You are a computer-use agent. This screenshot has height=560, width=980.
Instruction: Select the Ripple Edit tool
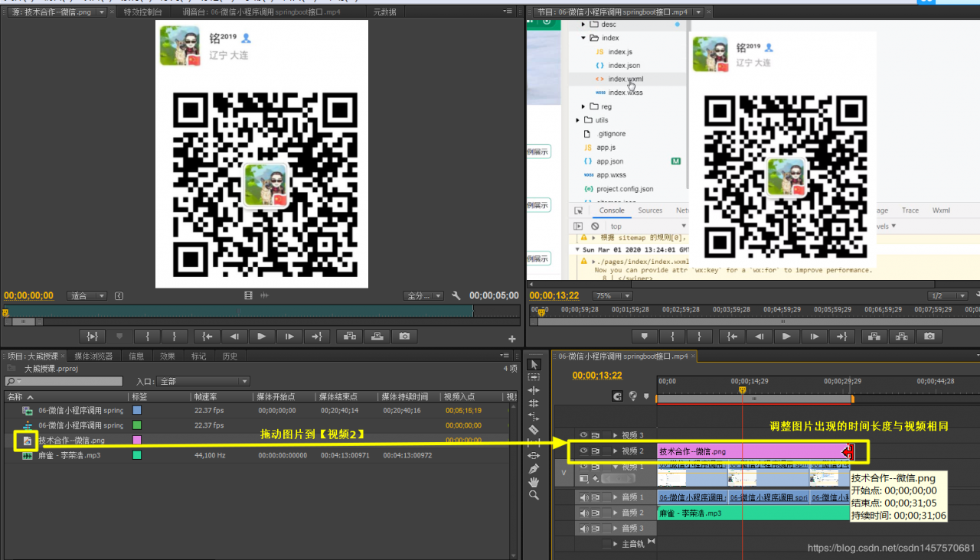pos(534,390)
